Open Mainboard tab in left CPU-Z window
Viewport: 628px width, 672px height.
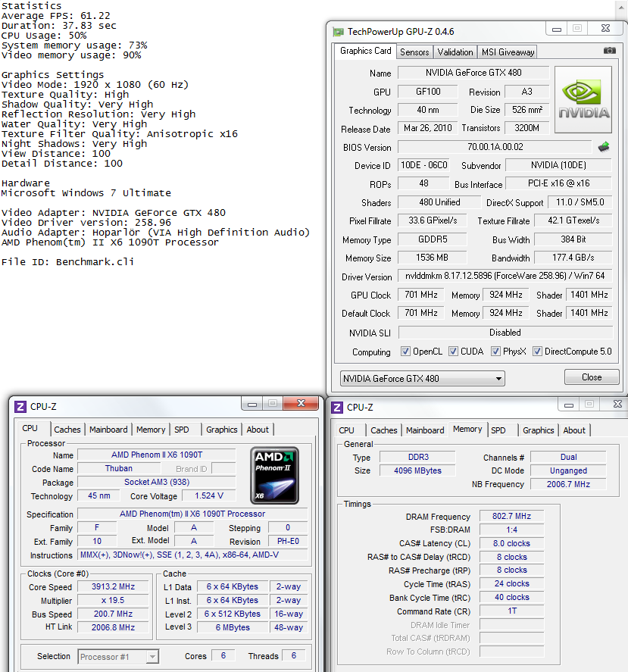(x=108, y=430)
